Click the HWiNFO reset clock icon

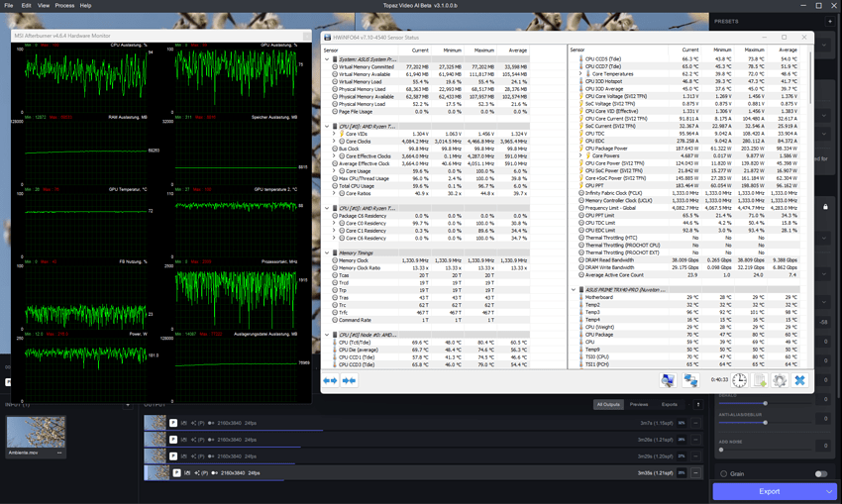pos(739,380)
